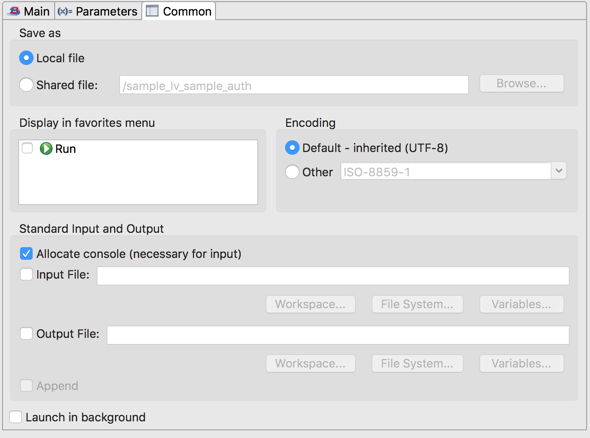Click the Main tab's red icon
The height and width of the screenshot is (438, 590).
15,11
